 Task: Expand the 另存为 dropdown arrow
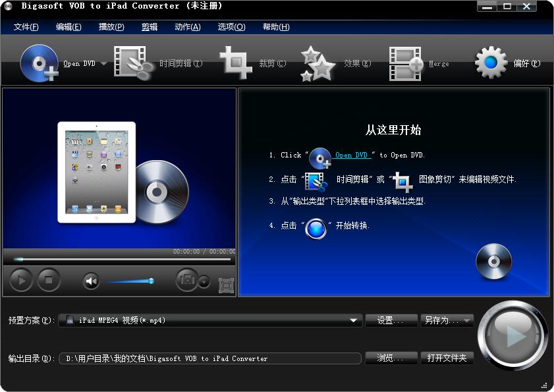pyautogui.click(x=468, y=321)
